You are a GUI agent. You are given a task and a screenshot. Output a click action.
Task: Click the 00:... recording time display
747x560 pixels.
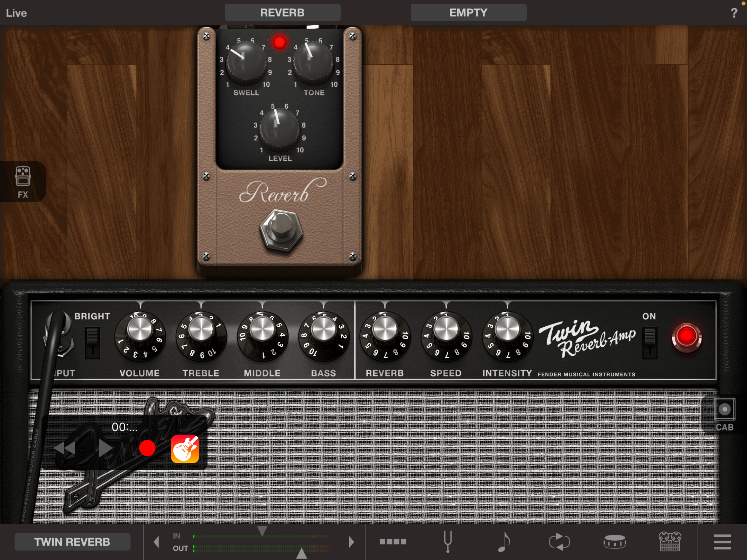[124, 427]
